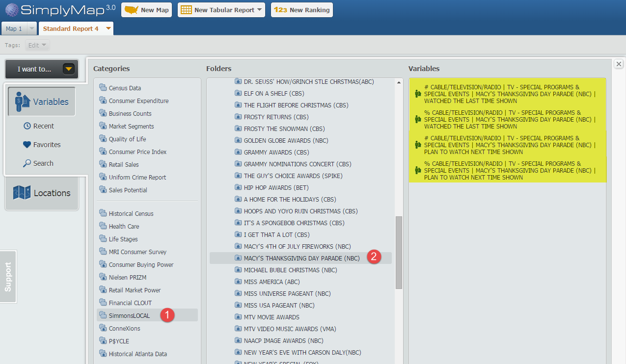Open the Consumer Buying Power category
This screenshot has width=626, height=364.
pyautogui.click(x=141, y=264)
